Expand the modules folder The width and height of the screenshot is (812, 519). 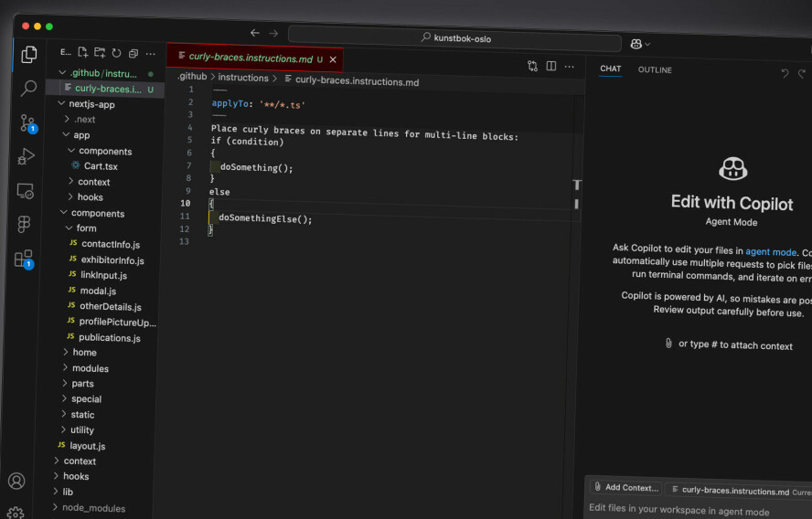[x=91, y=368]
